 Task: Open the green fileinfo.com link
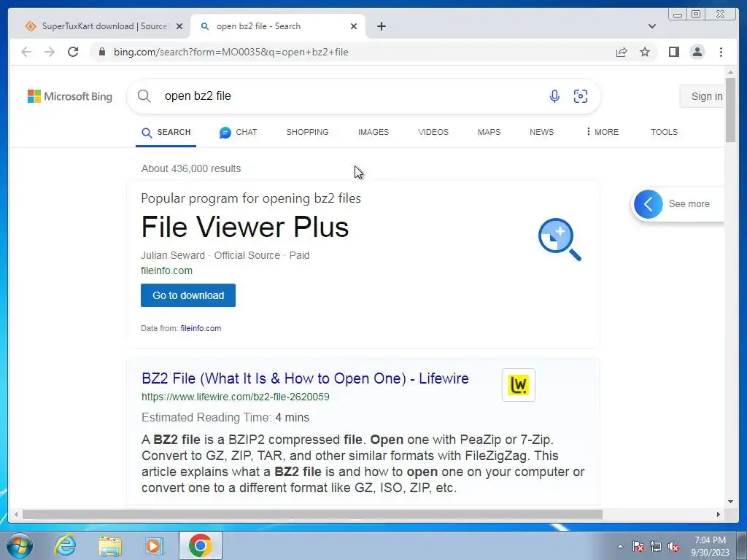coord(167,271)
